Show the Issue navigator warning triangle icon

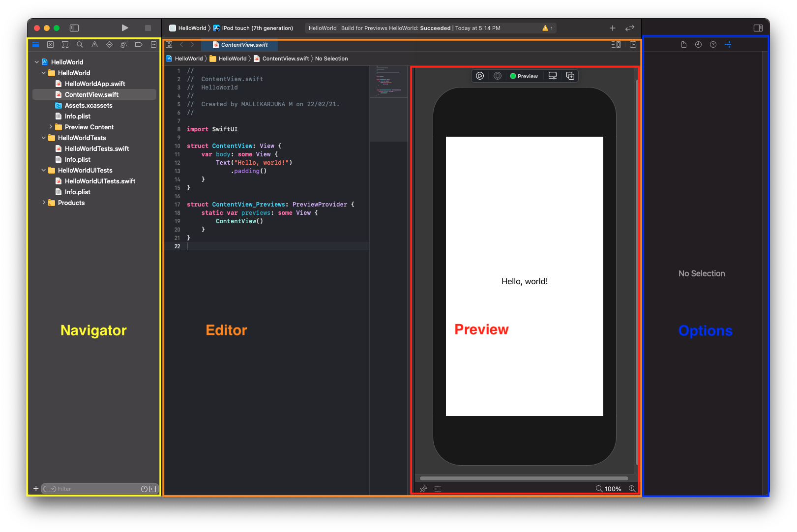pos(94,44)
